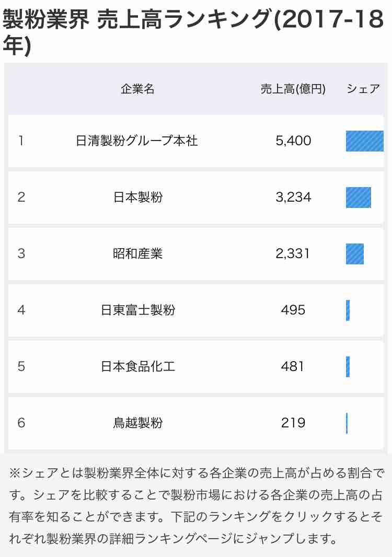Click the シェア column header
This screenshot has width=392, height=557.
coord(363,89)
